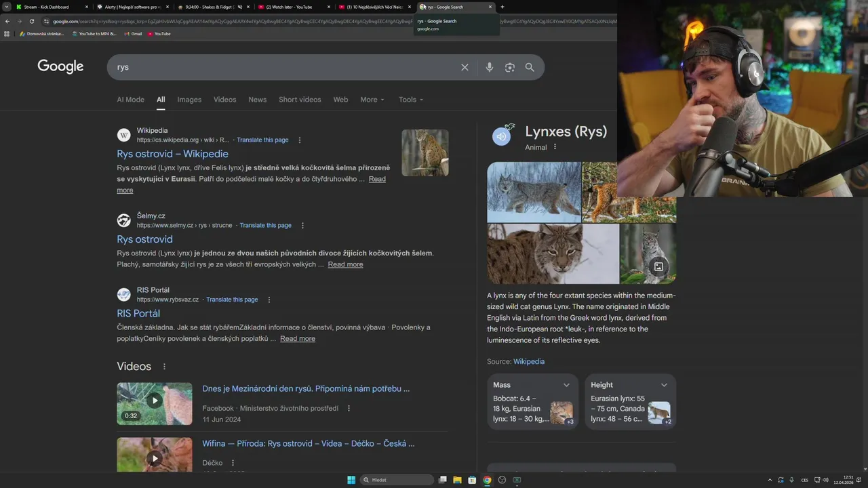Open the apps grid in bookmarks bar
The image size is (868, 488).
[x=7, y=34]
